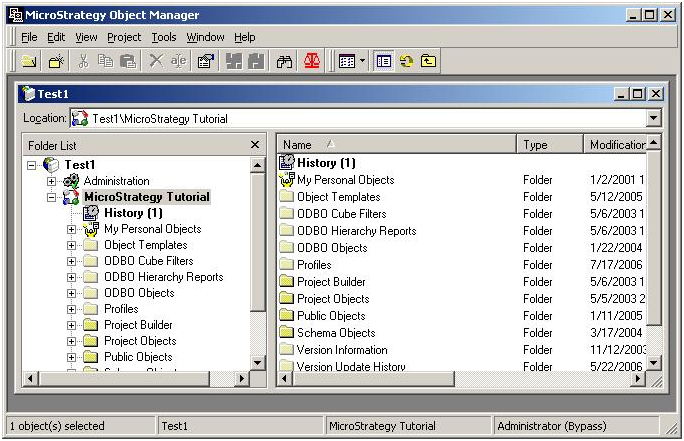The image size is (684, 441).
Task: Click the Open project source folder icon
Action: point(29,61)
